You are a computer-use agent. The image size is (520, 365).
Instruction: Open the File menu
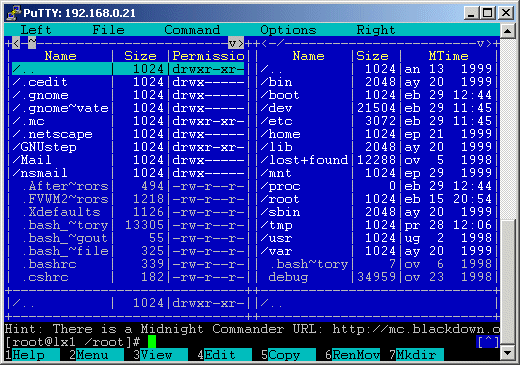click(108, 30)
